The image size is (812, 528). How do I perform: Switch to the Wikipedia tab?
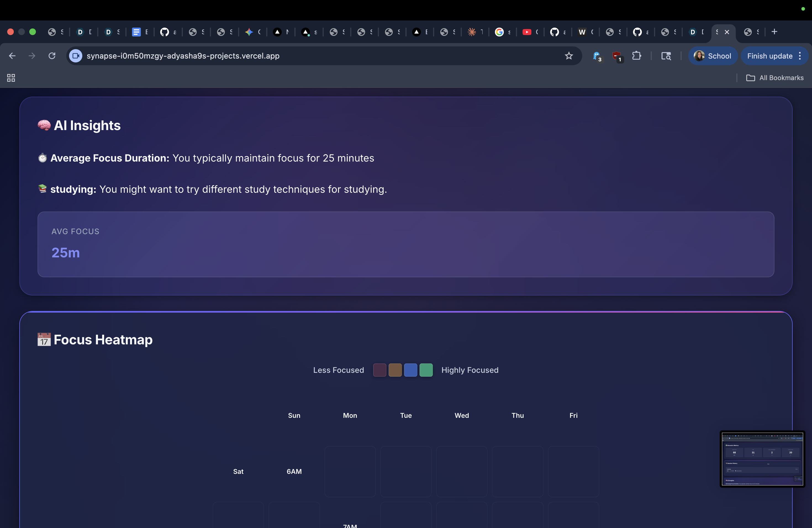pyautogui.click(x=582, y=32)
